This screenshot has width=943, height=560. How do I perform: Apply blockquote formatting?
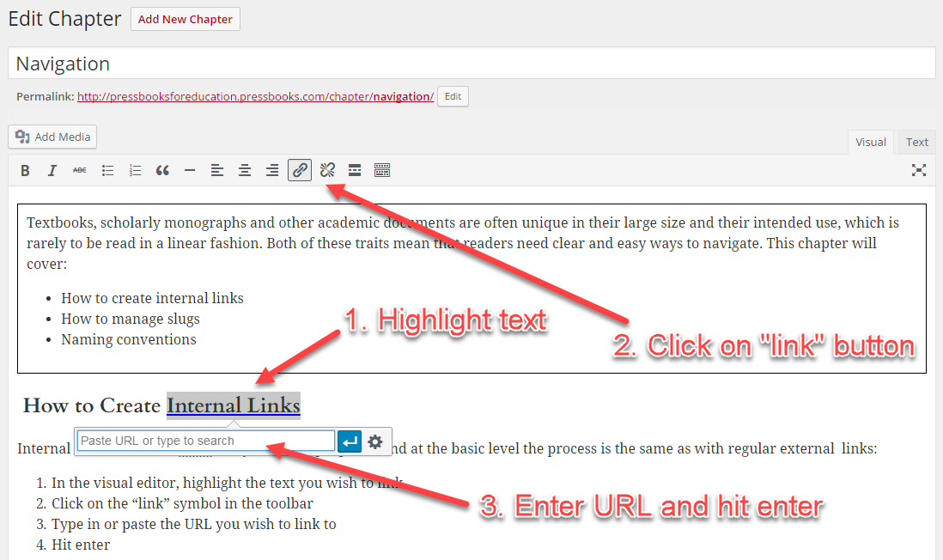162,171
